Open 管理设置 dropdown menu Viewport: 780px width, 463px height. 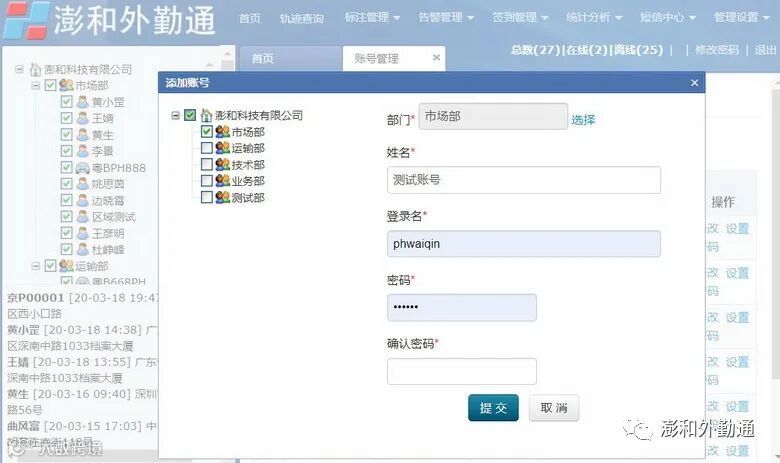(741, 17)
